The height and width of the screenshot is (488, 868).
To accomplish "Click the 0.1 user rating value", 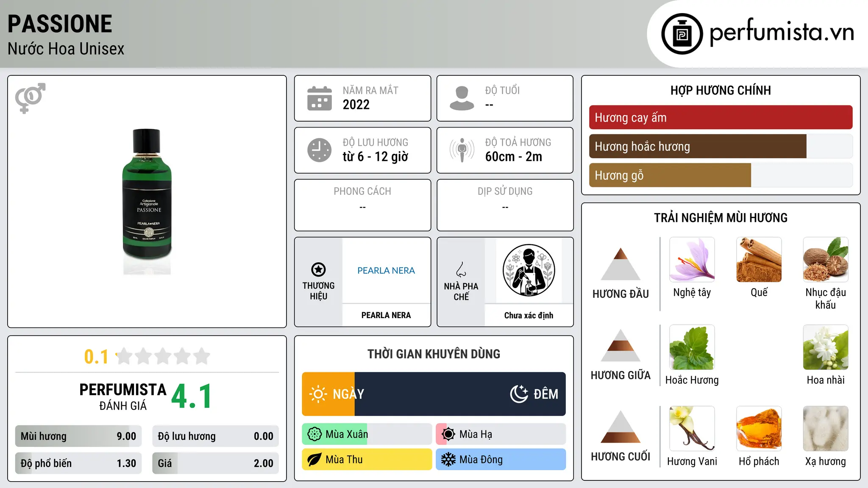I will tap(96, 357).
